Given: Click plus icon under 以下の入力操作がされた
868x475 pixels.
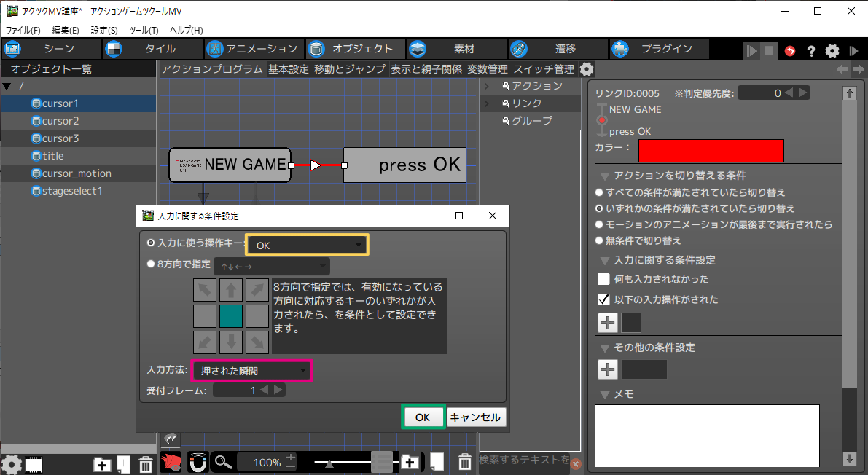Looking at the screenshot, I should (608, 323).
